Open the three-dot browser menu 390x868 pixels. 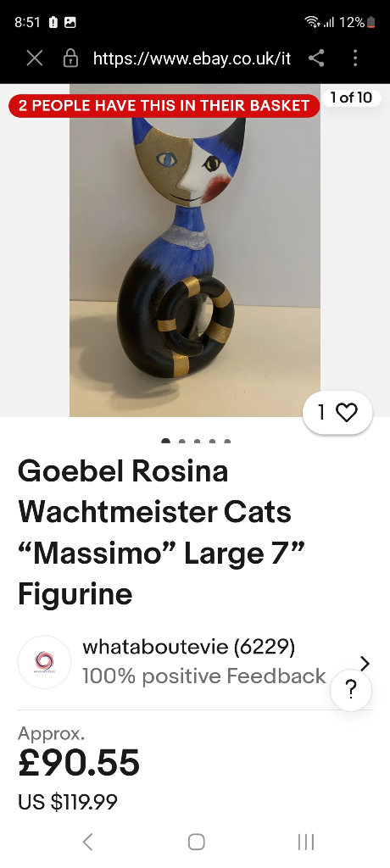coord(355,58)
